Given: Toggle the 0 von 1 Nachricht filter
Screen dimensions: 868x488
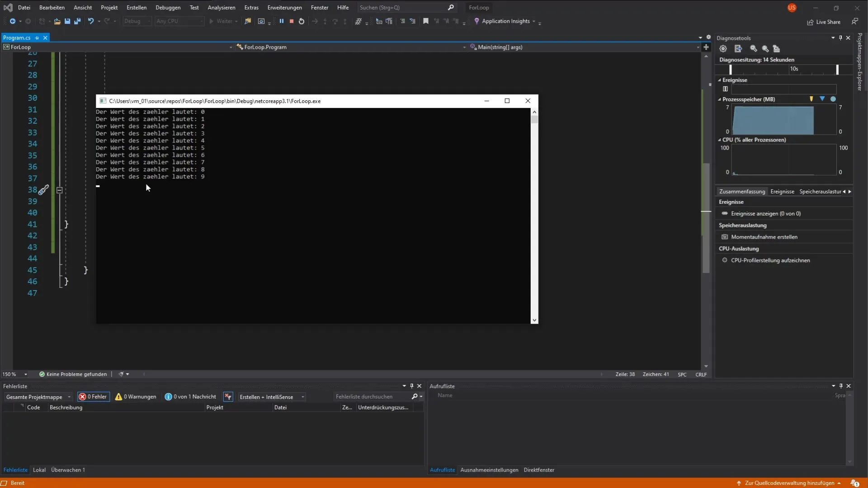Looking at the screenshot, I should point(190,397).
